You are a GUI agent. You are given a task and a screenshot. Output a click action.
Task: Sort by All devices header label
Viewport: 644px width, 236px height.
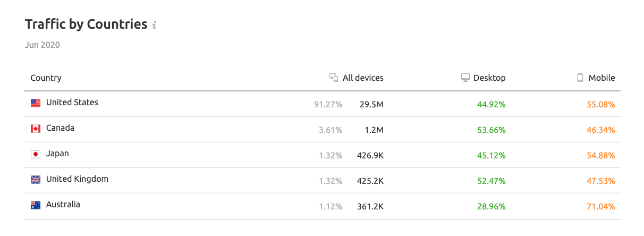tap(363, 78)
